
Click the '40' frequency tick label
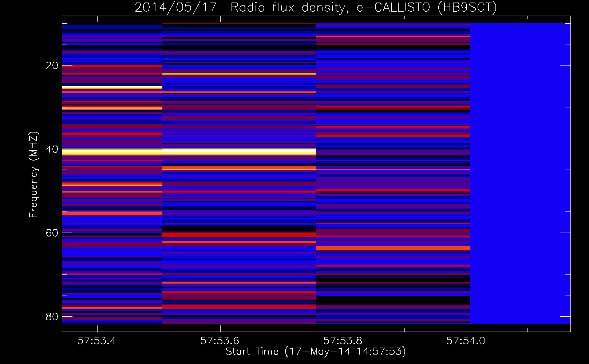click(x=52, y=149)
